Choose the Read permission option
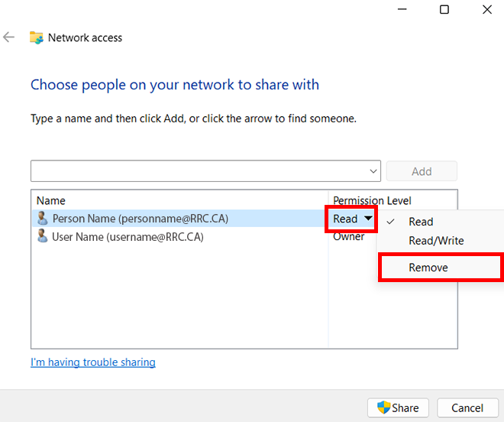Viewport: 504px width, 422px height. [421, 222]
